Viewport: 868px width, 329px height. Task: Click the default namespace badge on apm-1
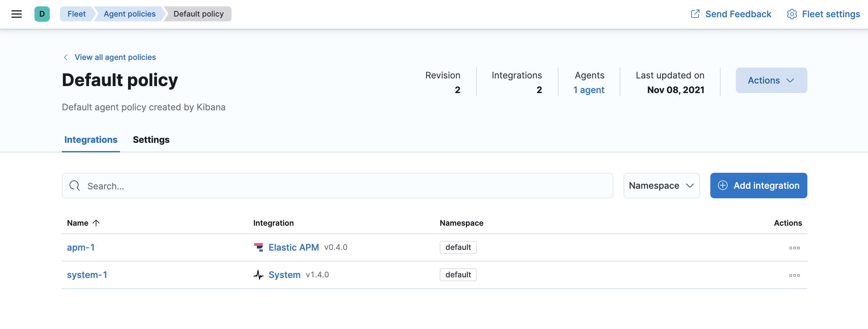[458, 247]
